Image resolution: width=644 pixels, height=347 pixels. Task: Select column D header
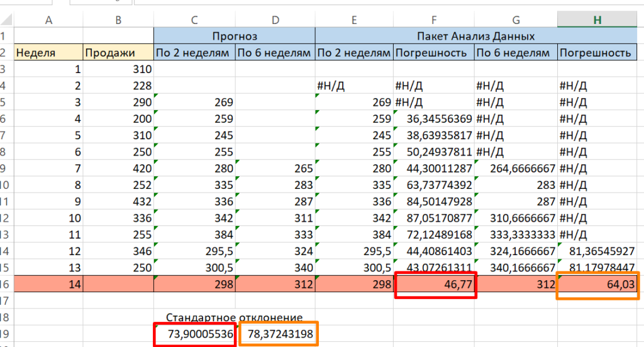tap(275, 20)
